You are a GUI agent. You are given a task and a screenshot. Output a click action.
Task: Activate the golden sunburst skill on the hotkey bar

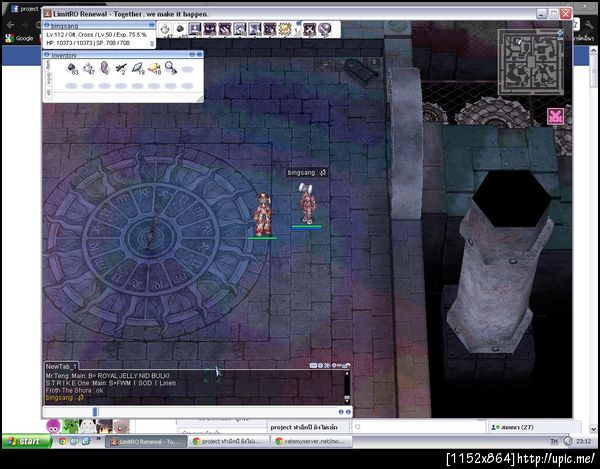(285, 29)
